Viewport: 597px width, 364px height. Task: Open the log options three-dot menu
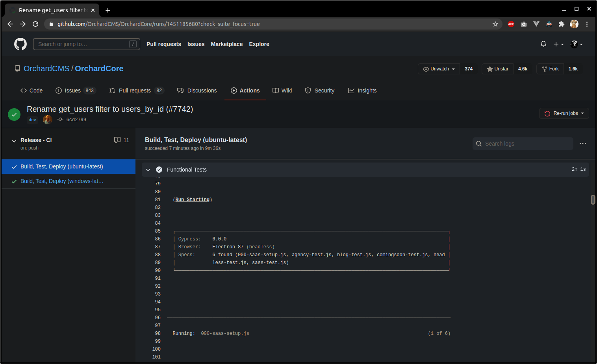click(583, 144)
